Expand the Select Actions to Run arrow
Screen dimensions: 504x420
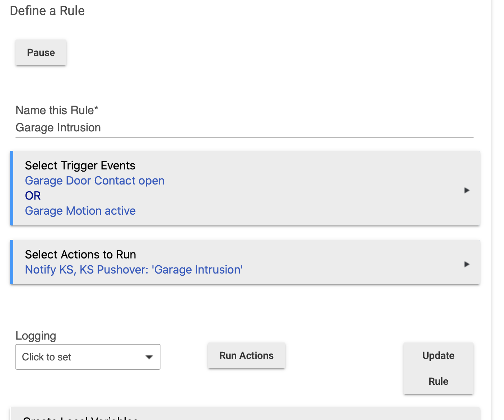tap(467, 264)
